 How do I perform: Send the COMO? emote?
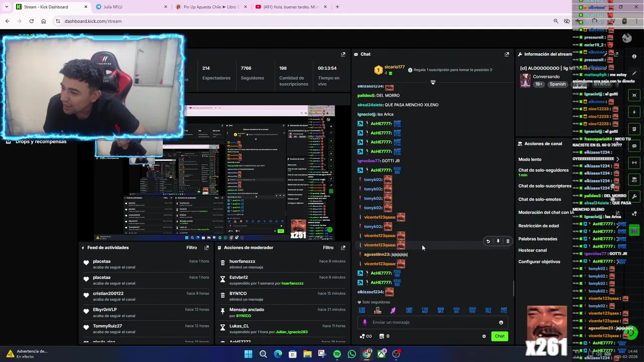pos(409,310)
